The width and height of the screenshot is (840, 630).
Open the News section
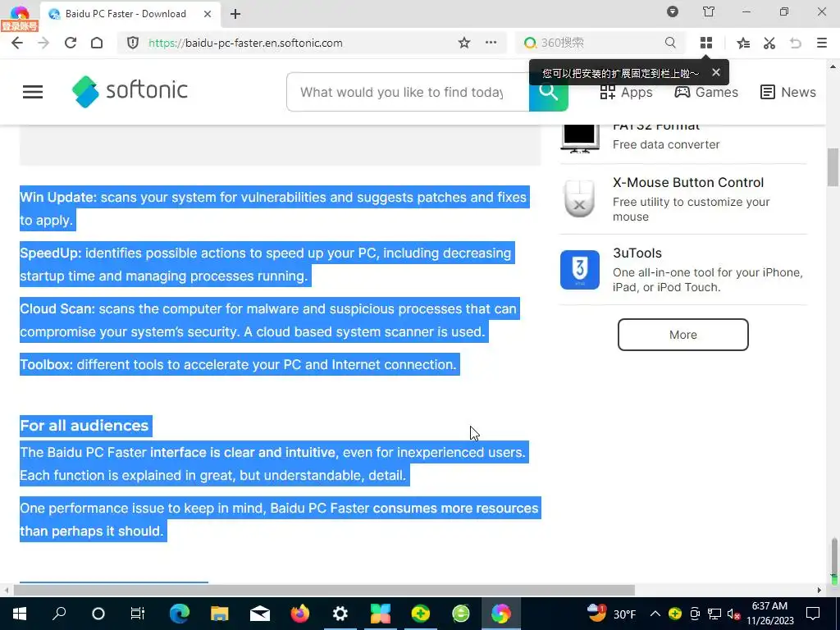point(788,92)
